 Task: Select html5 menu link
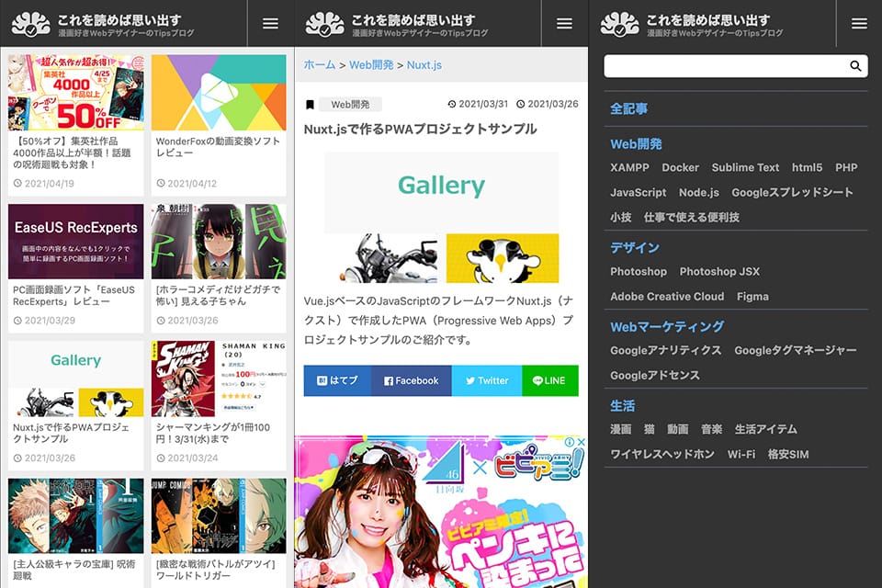point(808,168)
